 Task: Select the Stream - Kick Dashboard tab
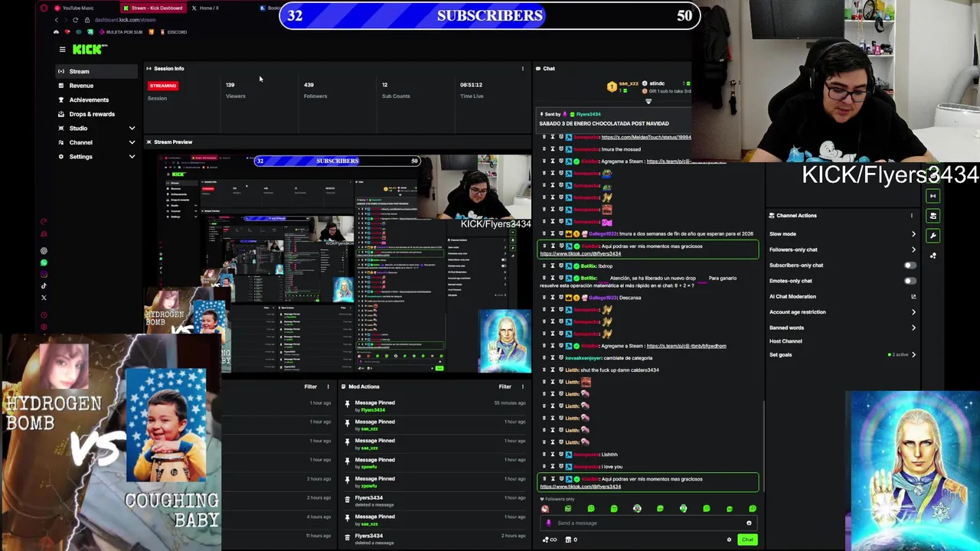(153, 8)
